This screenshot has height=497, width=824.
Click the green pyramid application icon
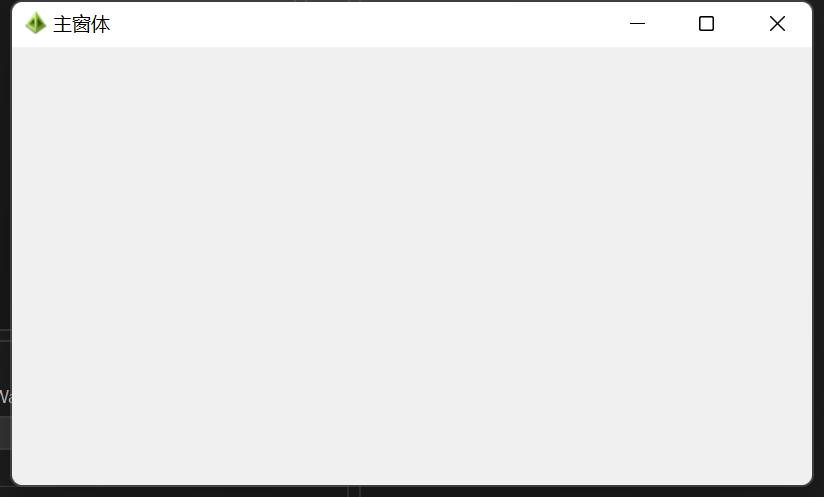pos(36,23)
